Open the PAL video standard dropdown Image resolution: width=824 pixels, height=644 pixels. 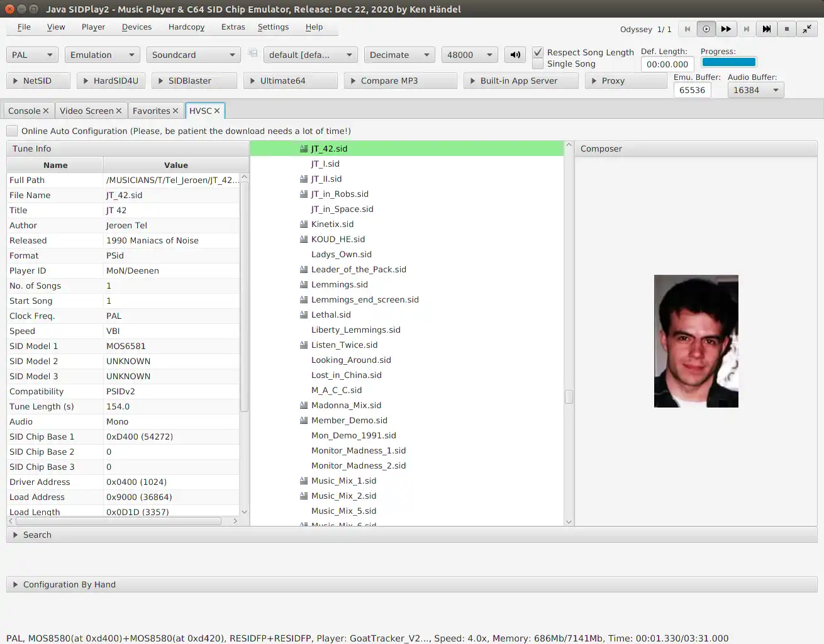click(x=31, y=55)
